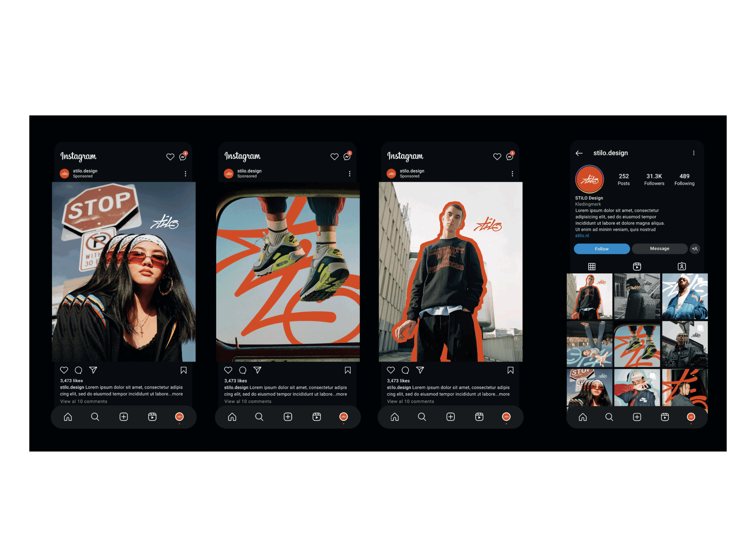This screenshot has width=756, height=535.
Task: Save the Carhartt sweater post with bookmark
Action: (x=511, y=370)
